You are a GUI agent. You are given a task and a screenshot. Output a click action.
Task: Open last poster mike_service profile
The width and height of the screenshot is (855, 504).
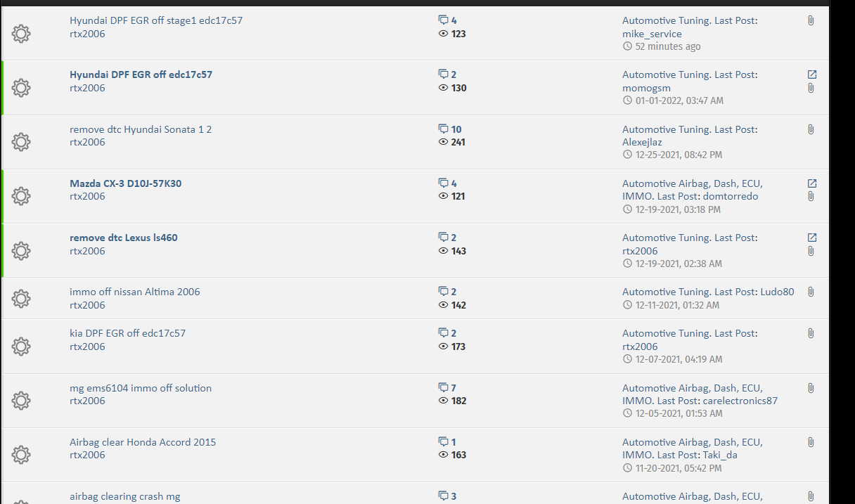(652, 34)
